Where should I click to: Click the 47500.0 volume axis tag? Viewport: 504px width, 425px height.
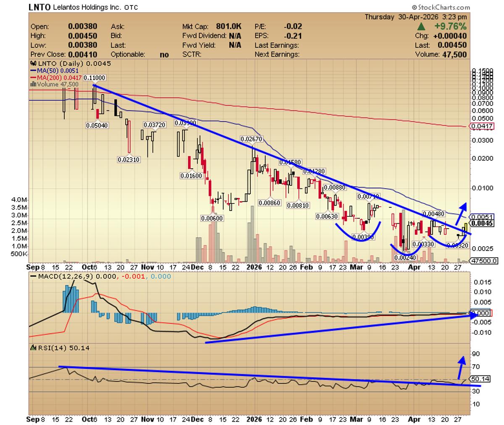coord(484,261)
